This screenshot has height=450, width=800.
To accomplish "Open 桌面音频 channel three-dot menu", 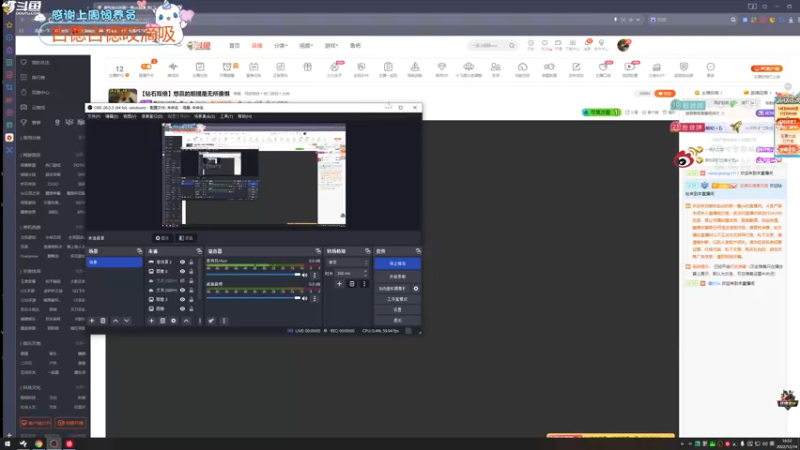I will point(314,298).
